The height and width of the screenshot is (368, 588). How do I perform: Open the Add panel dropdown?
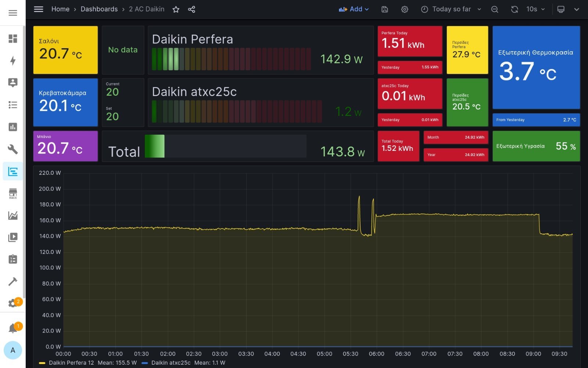354,10
